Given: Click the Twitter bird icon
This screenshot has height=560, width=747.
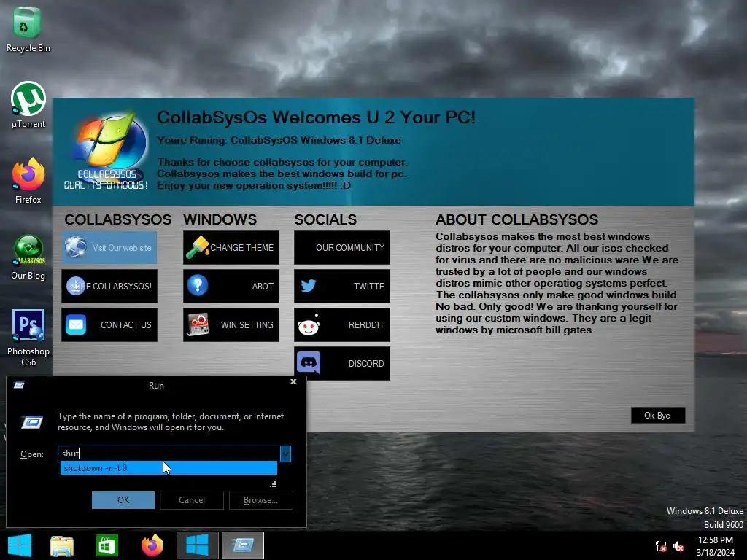Looking at the screenshot, I should (x=309, y=286).
